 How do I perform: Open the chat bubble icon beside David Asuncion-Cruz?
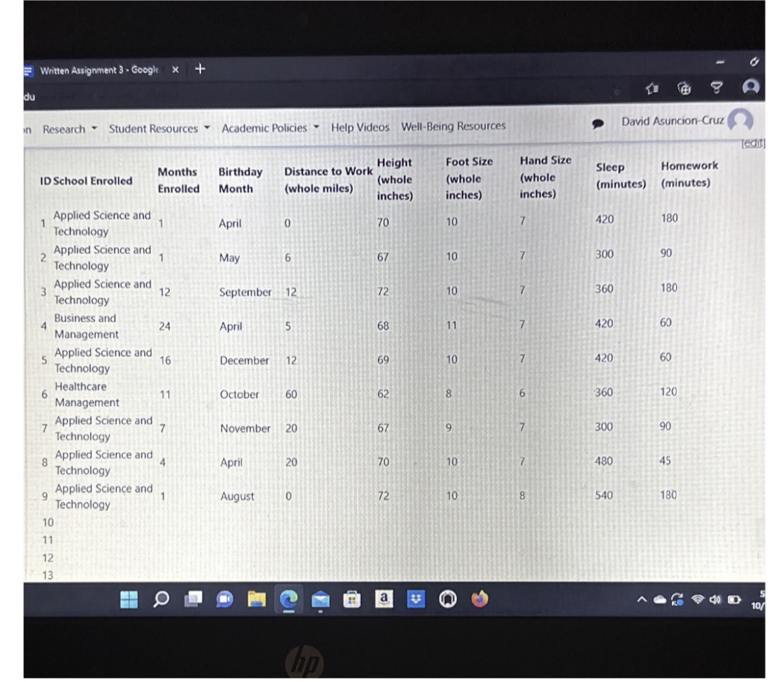click(598, 122)
